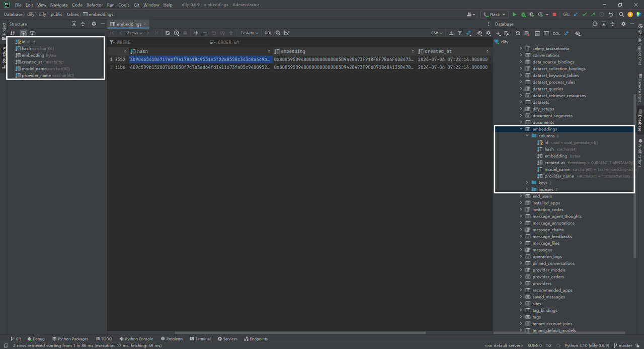Open table settings gear in the data editor
Screen dimensions: 644x349
pyautogui.click(x=488, y=33)
